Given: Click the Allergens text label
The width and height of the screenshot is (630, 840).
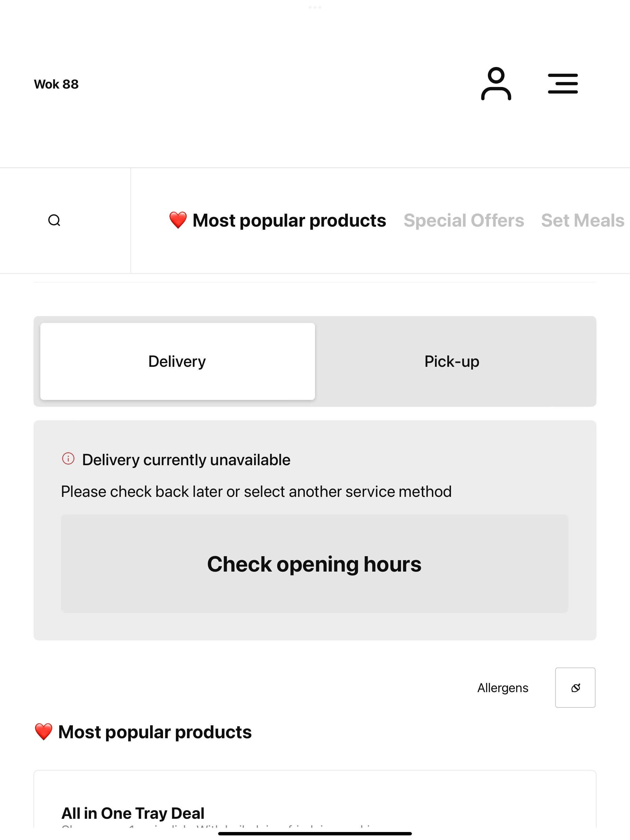Looking at the screenshot, I should [x=503, y=688].
